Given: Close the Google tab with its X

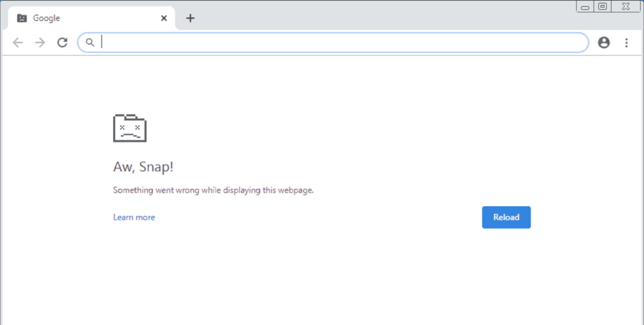Looking at the screenshot, I should pyautogui.click(x=164, y=18).
